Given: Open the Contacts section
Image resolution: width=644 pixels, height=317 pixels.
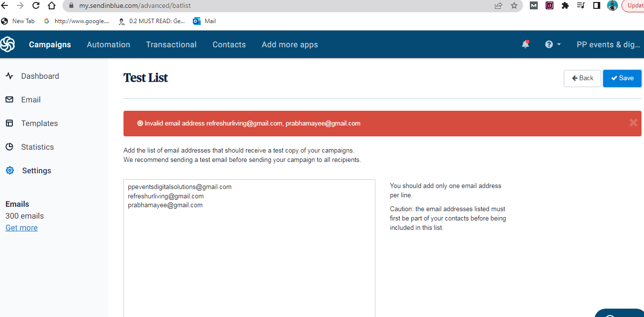Looking at the screenshot, I should [229, 44].
